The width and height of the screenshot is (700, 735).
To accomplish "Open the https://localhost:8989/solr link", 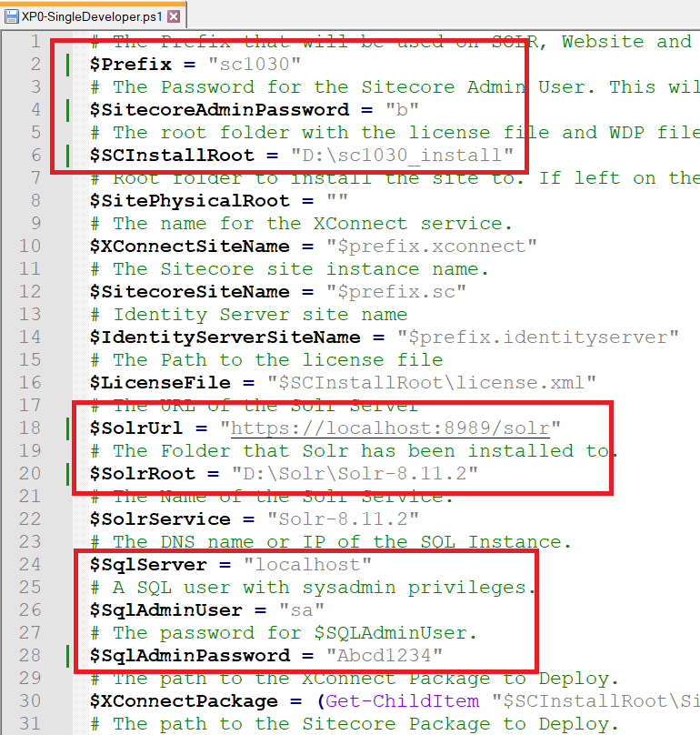I will 390,428.
